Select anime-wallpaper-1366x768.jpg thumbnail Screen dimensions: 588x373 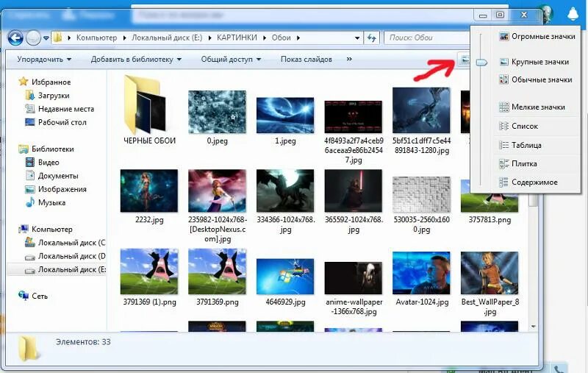tap(354, 278)
